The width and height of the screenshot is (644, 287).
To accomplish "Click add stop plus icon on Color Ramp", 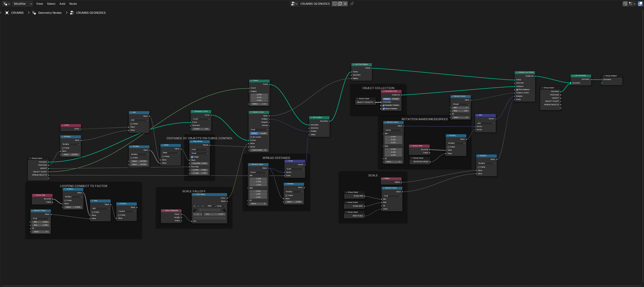I will pyautogui.click(x=194, y=206).
